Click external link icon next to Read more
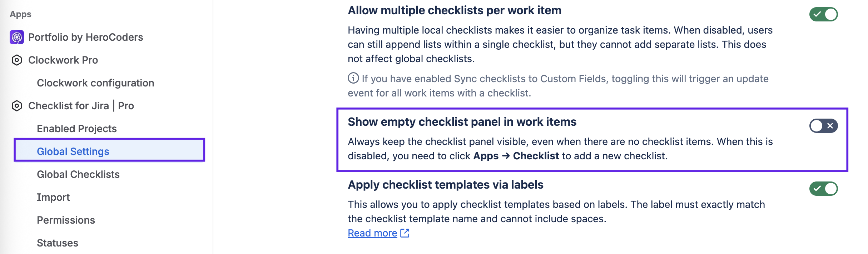Screen dimensions: 868x254 (405, 233)
